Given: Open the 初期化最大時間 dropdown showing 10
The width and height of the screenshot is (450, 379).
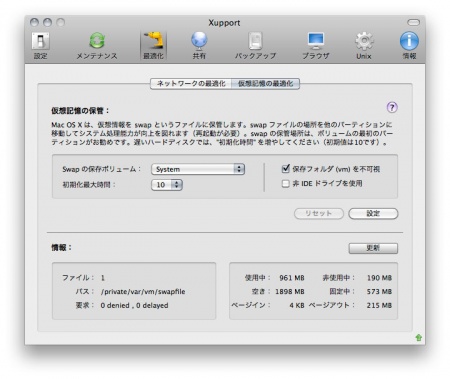Looking at the screenshot, I should [x=167, y=185].
